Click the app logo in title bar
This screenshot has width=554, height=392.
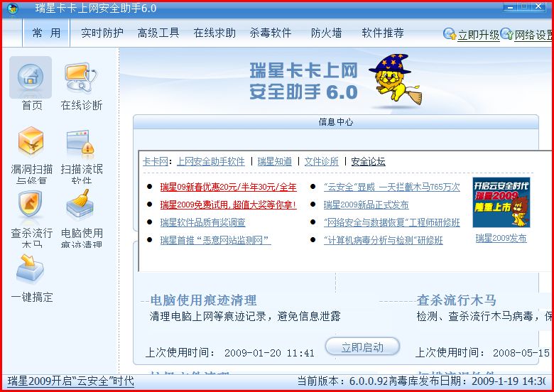(x=13, y=9)
